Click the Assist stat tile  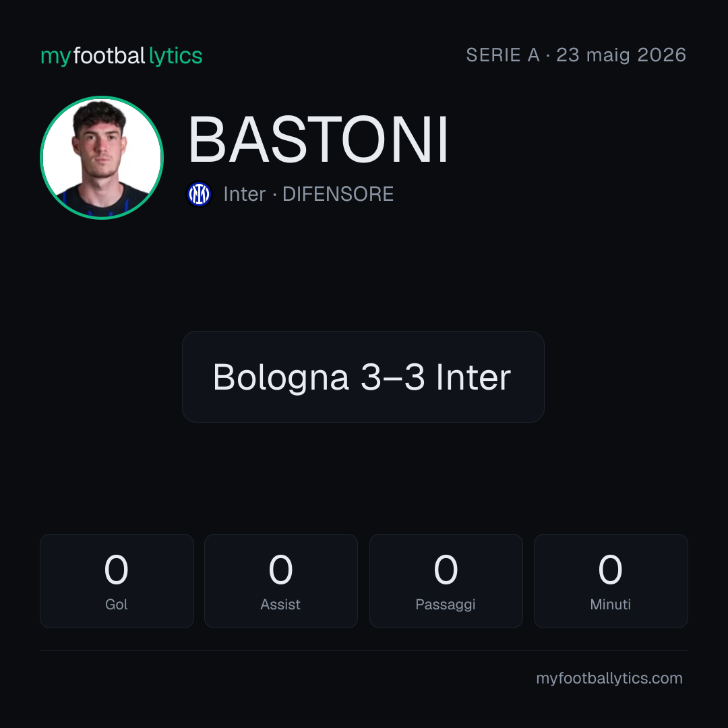[281, 581]
